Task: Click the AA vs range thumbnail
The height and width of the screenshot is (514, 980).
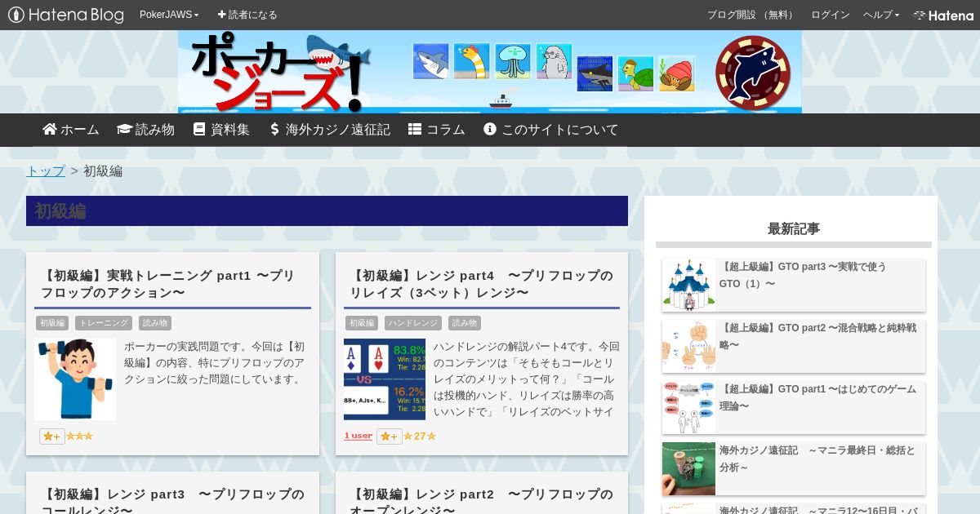Action: [x=385, y=379]
